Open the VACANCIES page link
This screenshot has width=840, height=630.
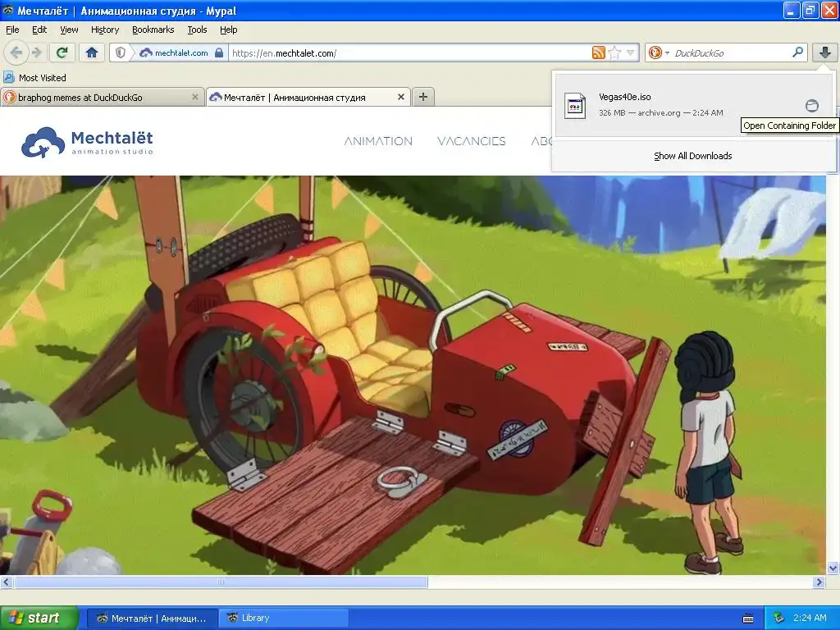tap(472, 141)
